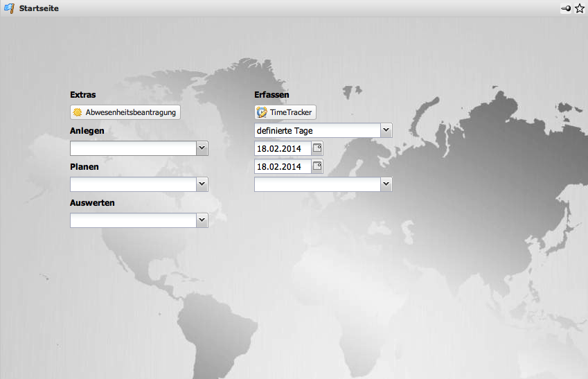Click the second 18.02.2014 date field
This screenshot has width=588, height=379.
[283, 166]
